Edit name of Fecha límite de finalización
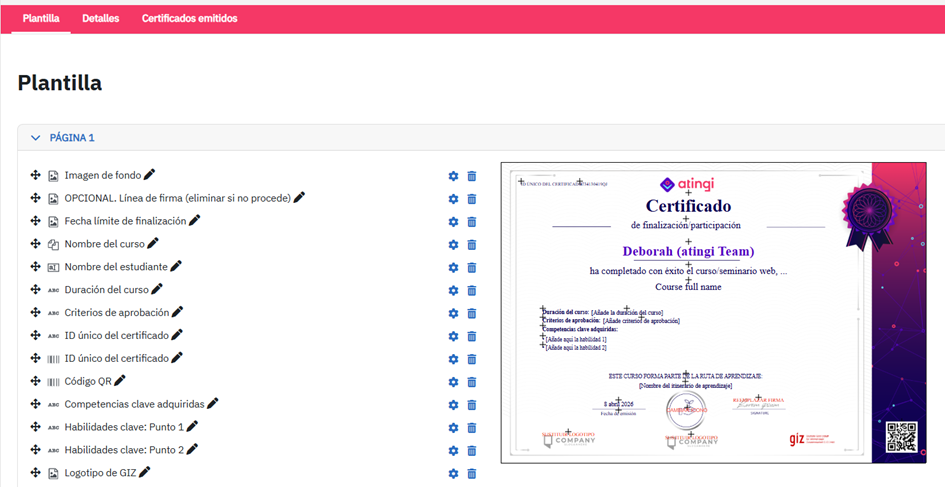The height and width of the screenshot is (487, 945). [195, 221]
